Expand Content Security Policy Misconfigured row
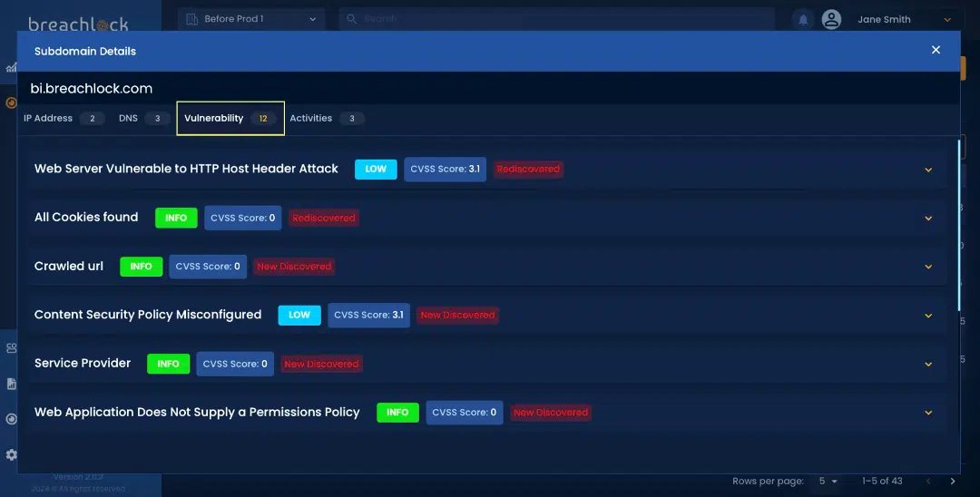The image size is (980, 497). (929, 316)
